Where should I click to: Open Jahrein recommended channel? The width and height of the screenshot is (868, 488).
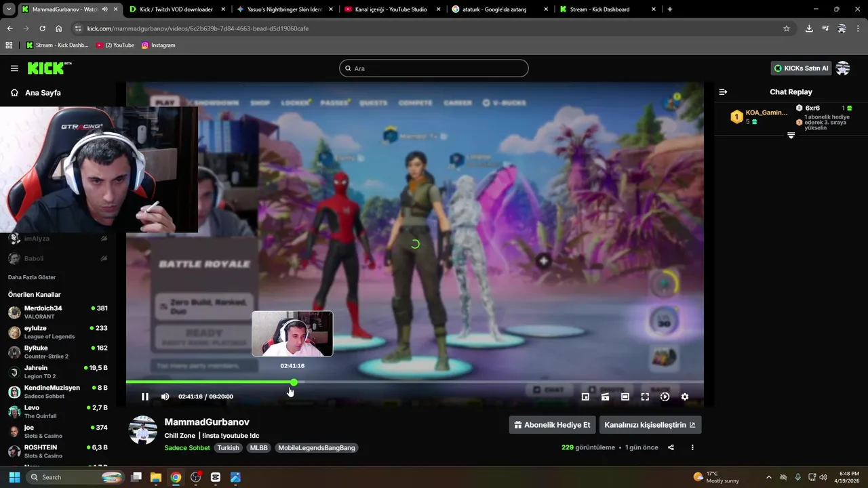coord(58,371)
